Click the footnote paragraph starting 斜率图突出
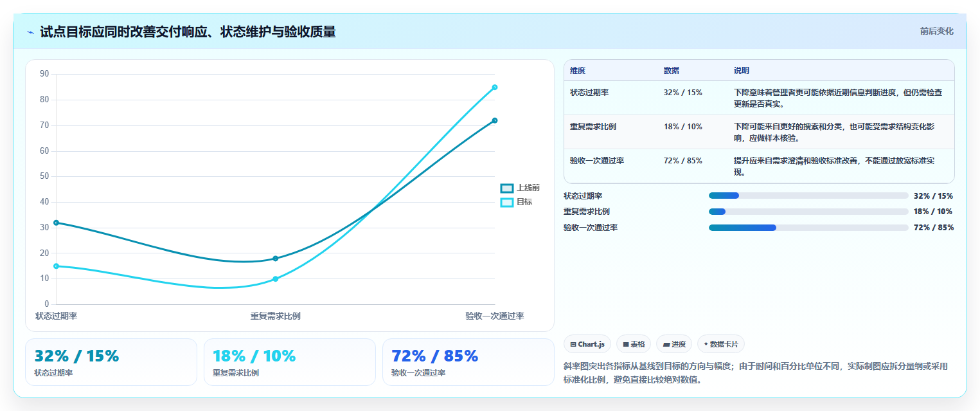 click(x=756, y=373)
